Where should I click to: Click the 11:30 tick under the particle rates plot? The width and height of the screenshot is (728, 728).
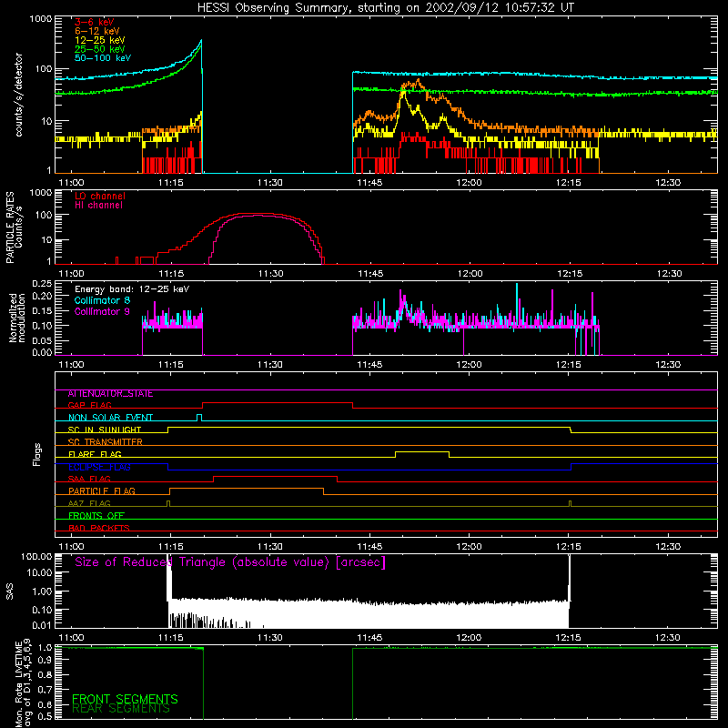coord(270,274)
